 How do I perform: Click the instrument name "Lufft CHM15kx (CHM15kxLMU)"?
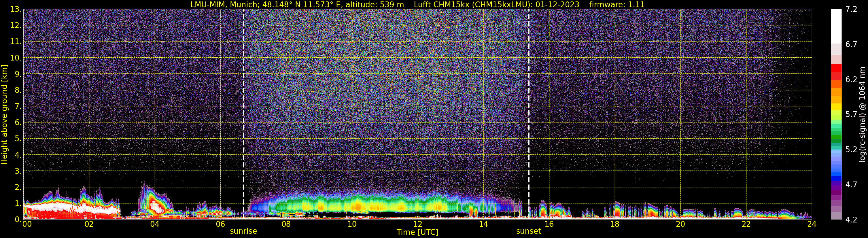pos(473,5)
